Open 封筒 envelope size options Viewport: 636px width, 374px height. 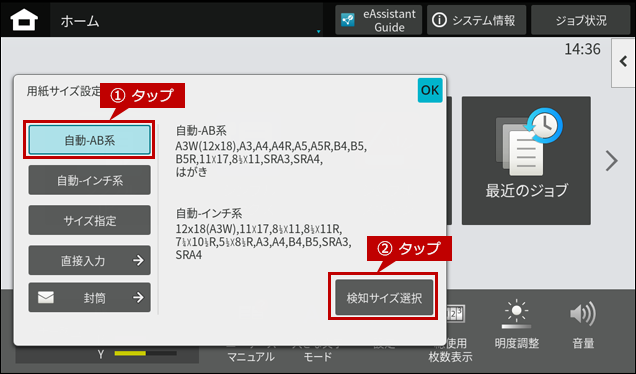pyautogui.click(x=90, y=298)
